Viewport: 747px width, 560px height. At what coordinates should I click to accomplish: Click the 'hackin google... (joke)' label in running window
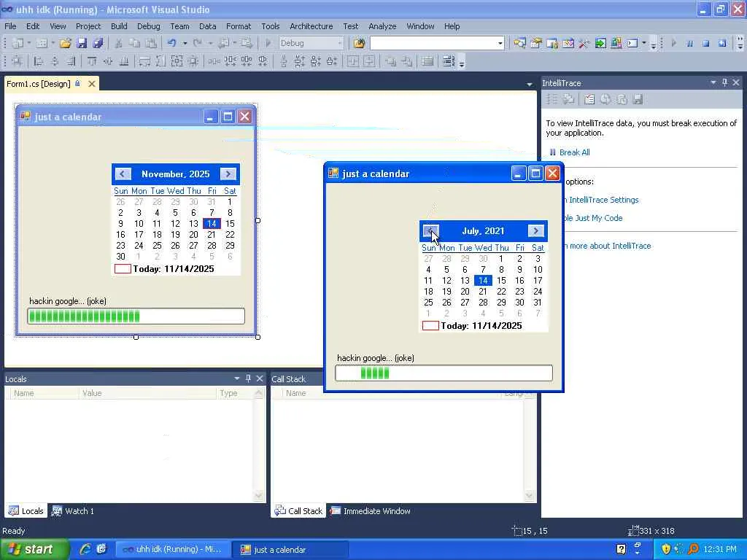tap(376, 358)
